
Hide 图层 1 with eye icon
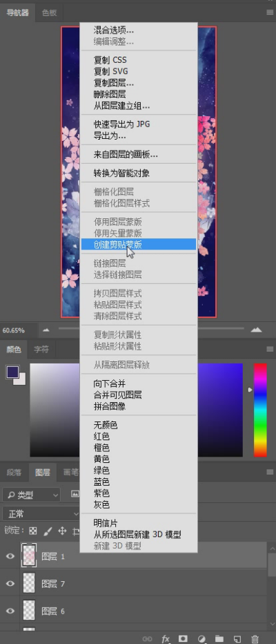click(10, 556)
